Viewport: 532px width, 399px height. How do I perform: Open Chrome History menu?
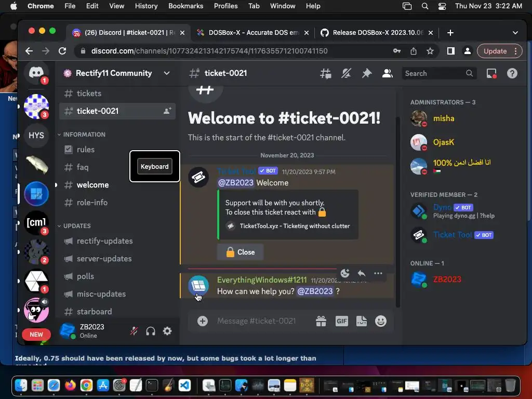click(146, 6)
